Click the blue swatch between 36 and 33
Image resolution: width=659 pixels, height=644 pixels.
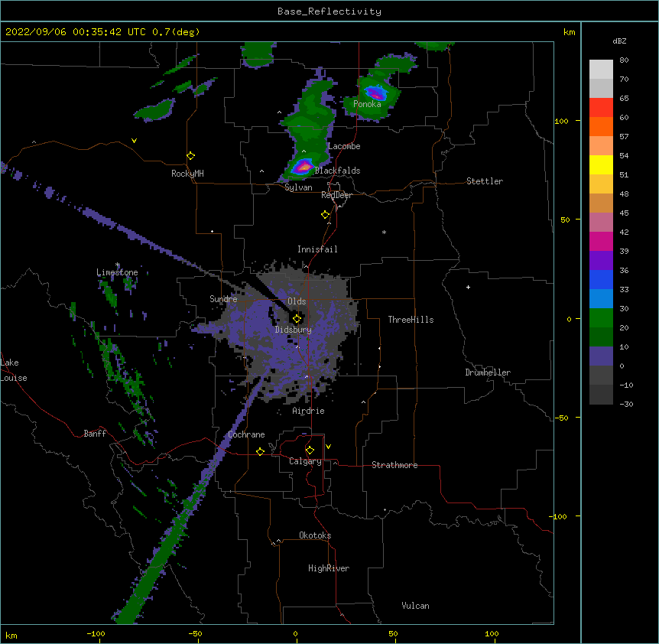pos(601,279)
